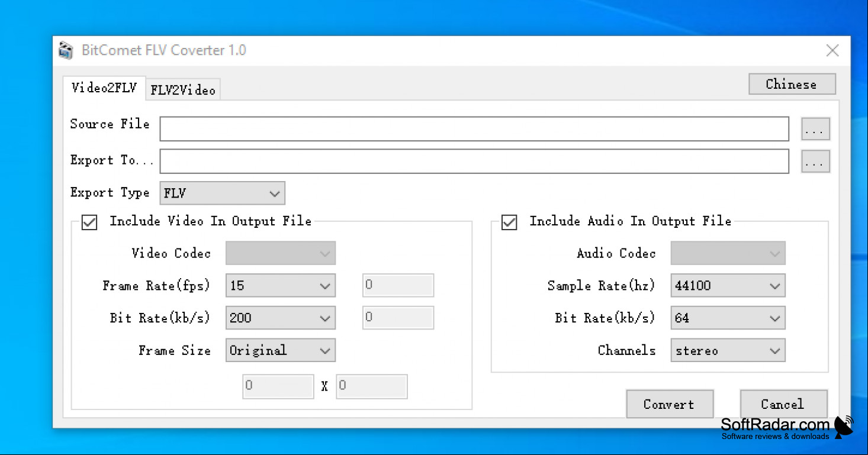
Task: Click the Export To path field
Action: (474, 161)
